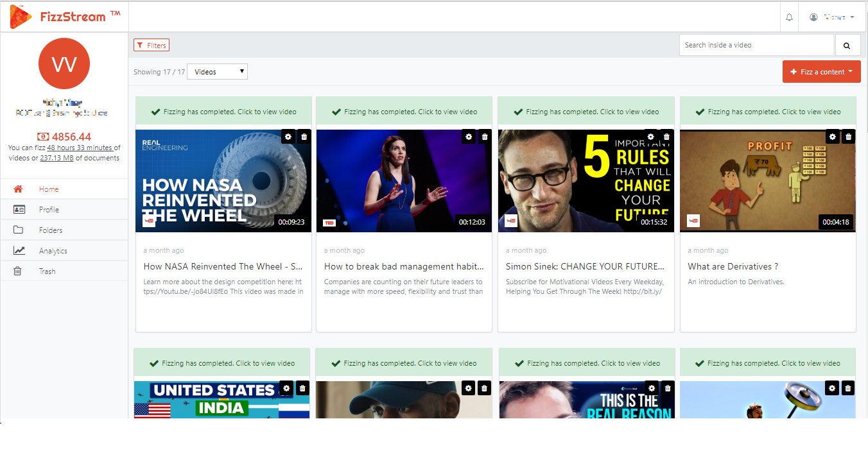Click the search magnifier button
This screenshot has height=462, width=868.
click(x=847, y=46)
